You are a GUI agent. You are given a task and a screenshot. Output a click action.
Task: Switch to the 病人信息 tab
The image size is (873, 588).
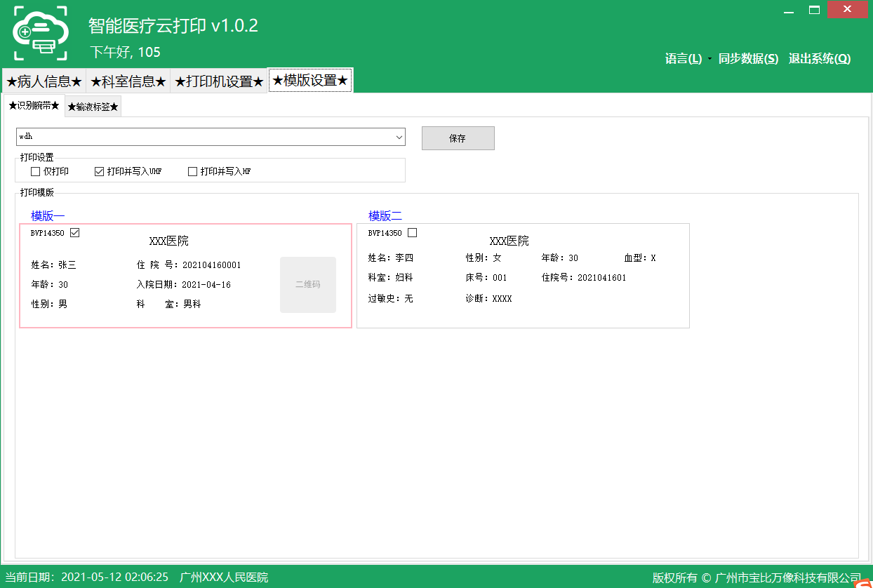click(x=44, y=81)
